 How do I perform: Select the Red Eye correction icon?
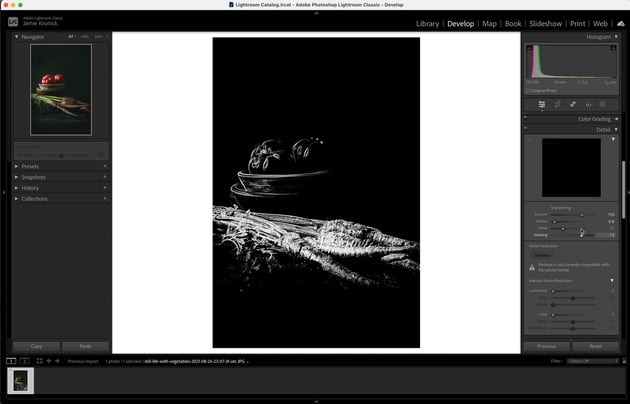coord(588,104)
